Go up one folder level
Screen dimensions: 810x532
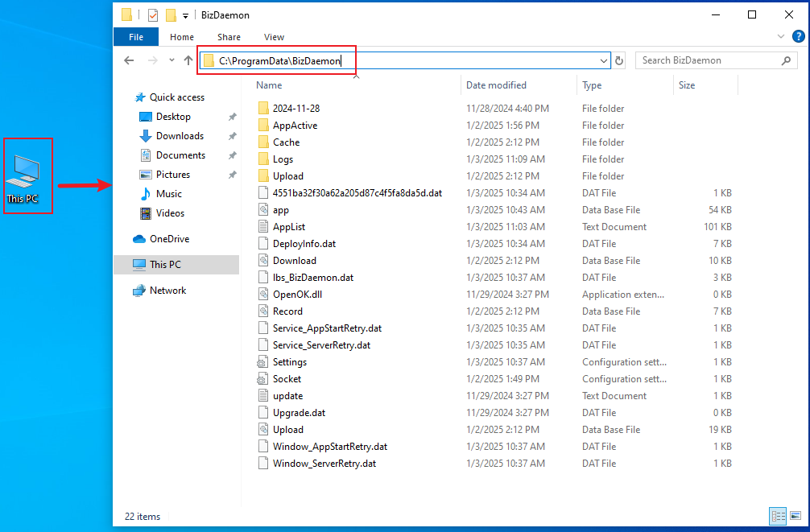pyautogui.click(x=188, y=60)
